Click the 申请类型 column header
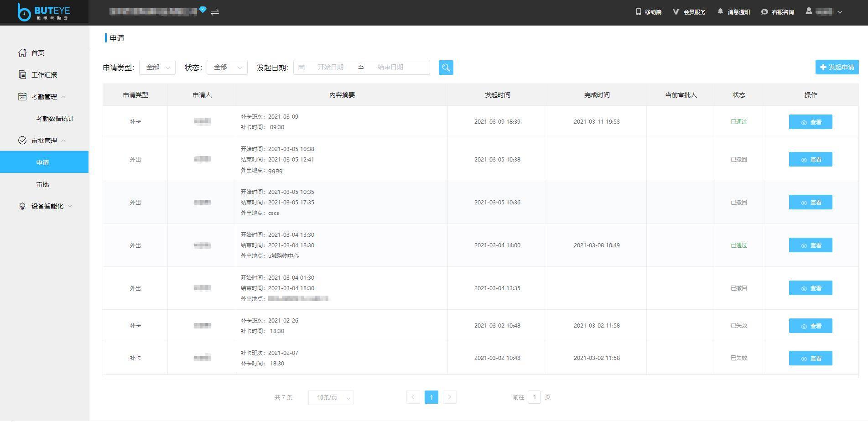The width and height of the screenshot is (868, 422). click(135, 95)
